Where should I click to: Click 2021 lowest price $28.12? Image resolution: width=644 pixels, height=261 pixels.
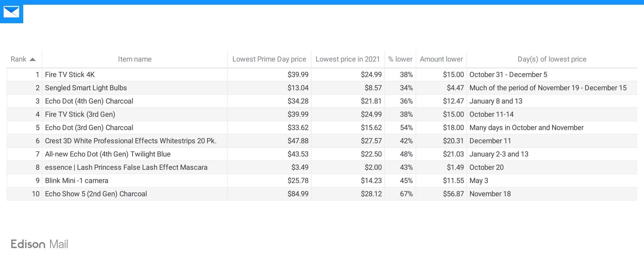point(371,194)
